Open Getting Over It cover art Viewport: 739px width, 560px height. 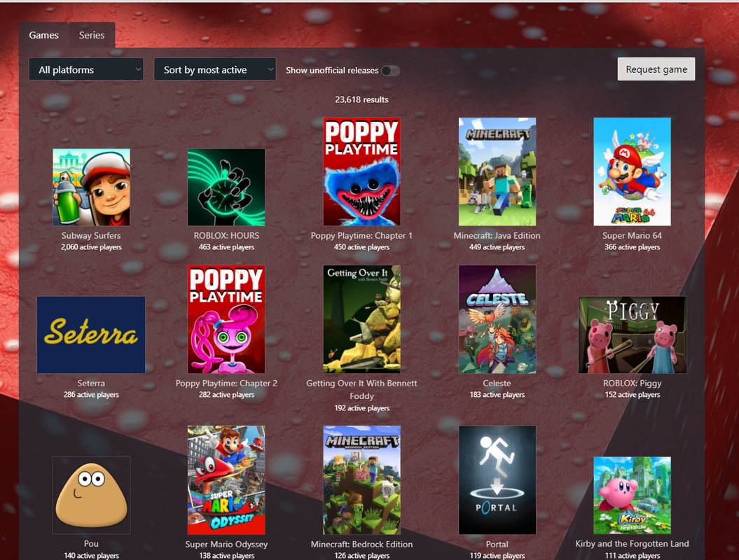(x=361, y=319)
